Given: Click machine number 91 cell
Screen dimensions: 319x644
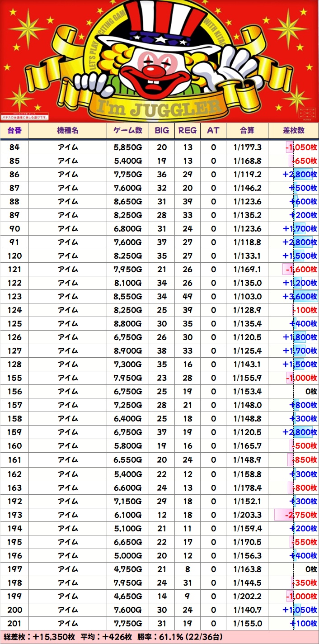Looking at the screenshot, I should click(x=14, y=242).
